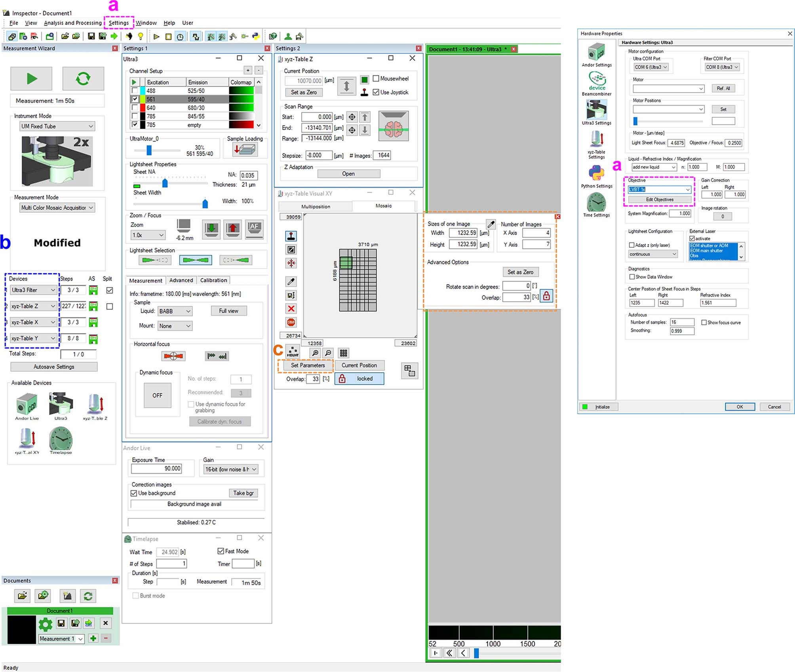This screenshot has width=795, height=672.
Task: Click the Set Parameters button
Action: click(x=308, y=366)
